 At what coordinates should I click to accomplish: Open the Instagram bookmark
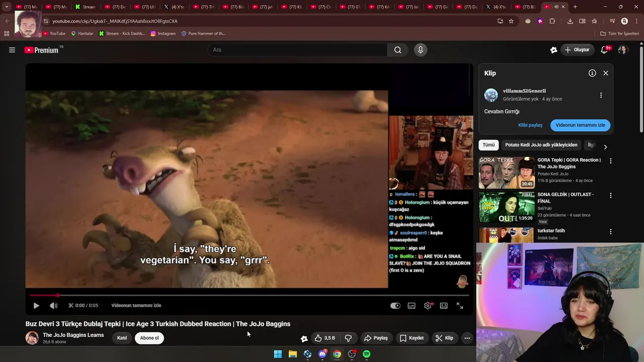(163, 34)
